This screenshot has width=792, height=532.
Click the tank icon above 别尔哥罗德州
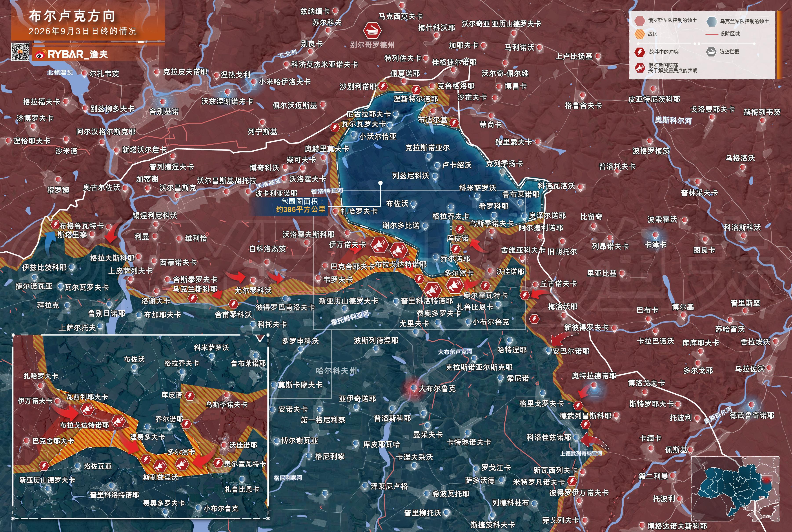372,31
